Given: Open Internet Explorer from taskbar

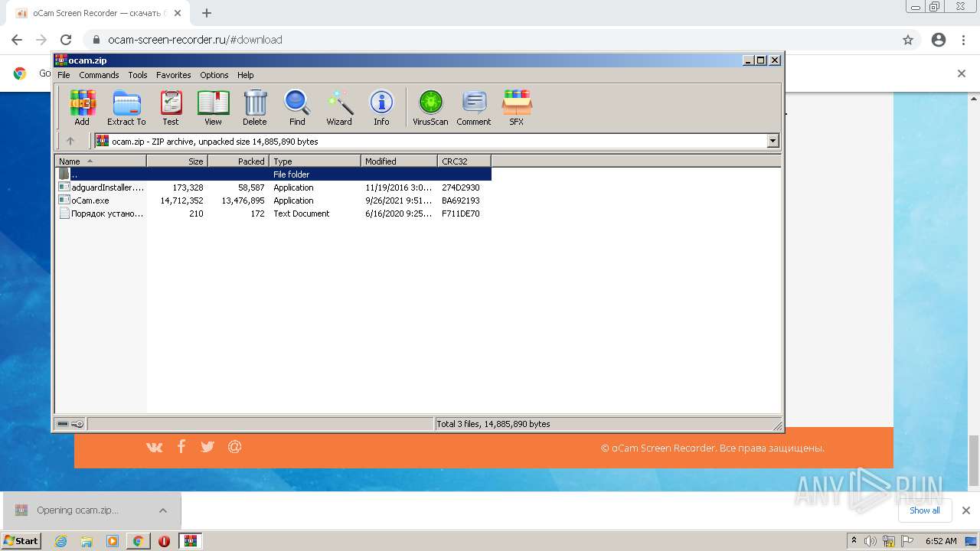Looking at the screenshot, I should [60, 541].
